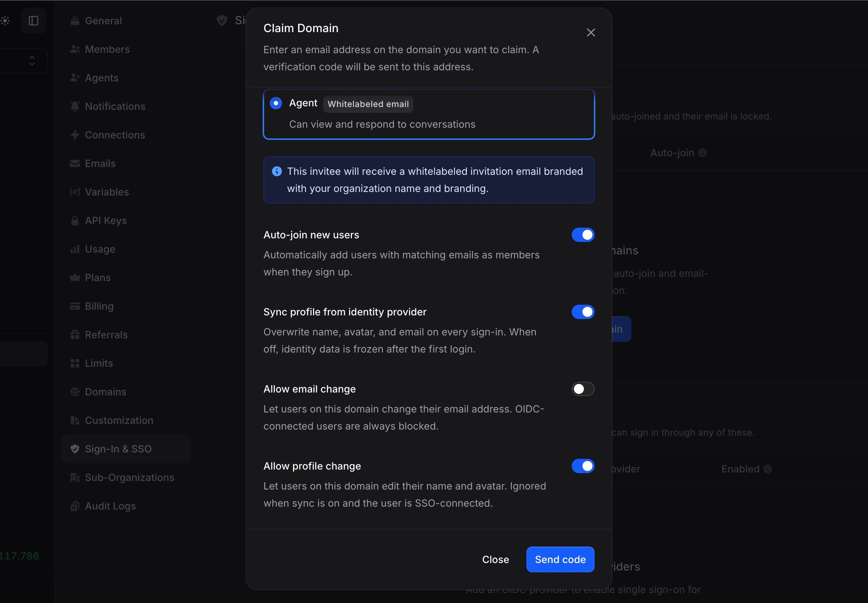The height and width of the screenshot is (603, 868).
Task: Open Connections via lightning bolt icon
Action: [75, 135]
